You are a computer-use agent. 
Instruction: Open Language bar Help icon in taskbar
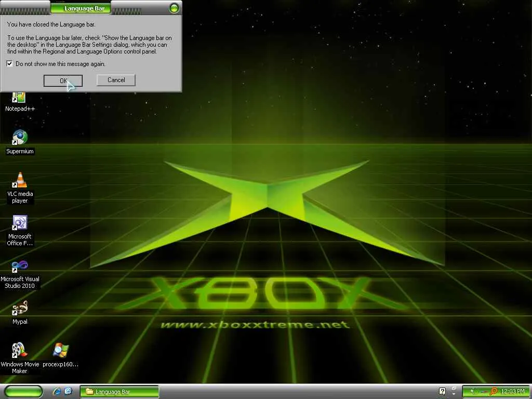pyautogui.click(x=442, y=391)
